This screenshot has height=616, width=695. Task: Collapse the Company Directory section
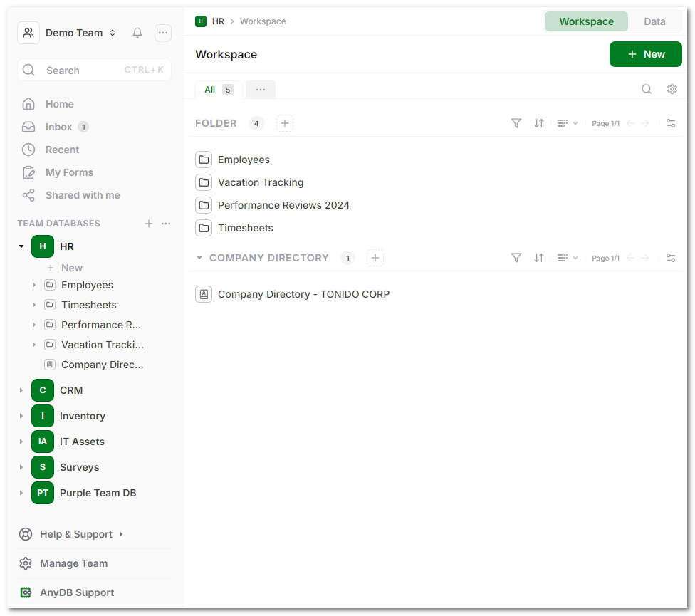click(x=199, y=258)
